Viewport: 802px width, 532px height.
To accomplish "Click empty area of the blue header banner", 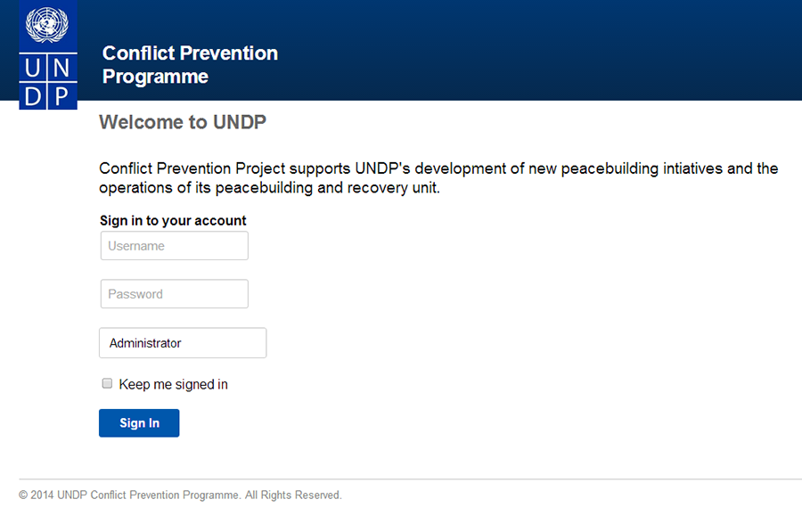I will pyautogui.click(x=537, y=51).
